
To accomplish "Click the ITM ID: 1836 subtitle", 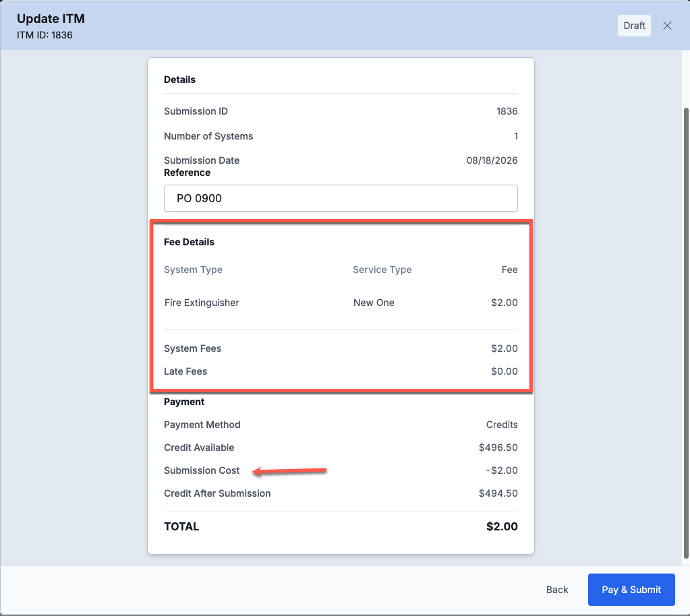I will (x=45, y=35).
